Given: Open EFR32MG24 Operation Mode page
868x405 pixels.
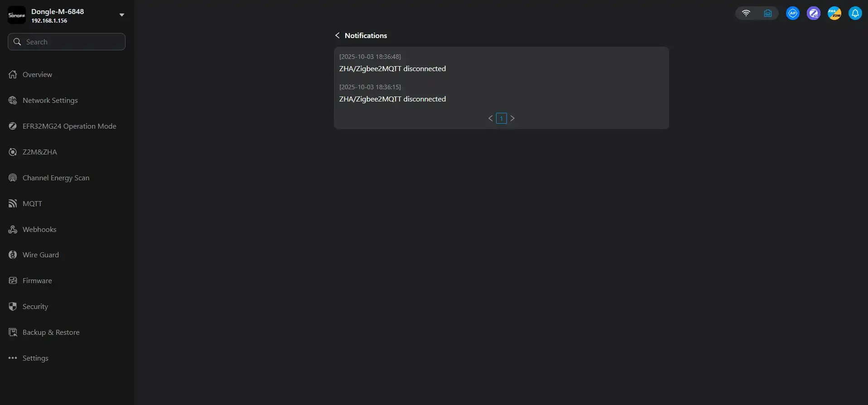Looking at the screenshot, I should click(x=69, y=126).
